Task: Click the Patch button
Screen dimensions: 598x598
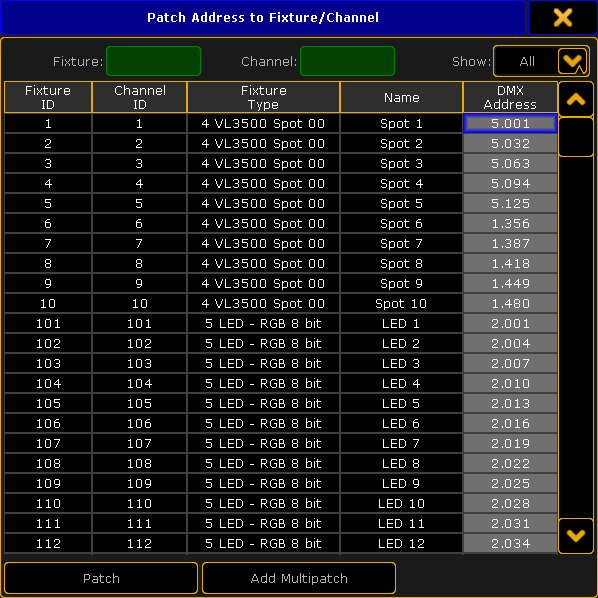Action: click(101, 578)
